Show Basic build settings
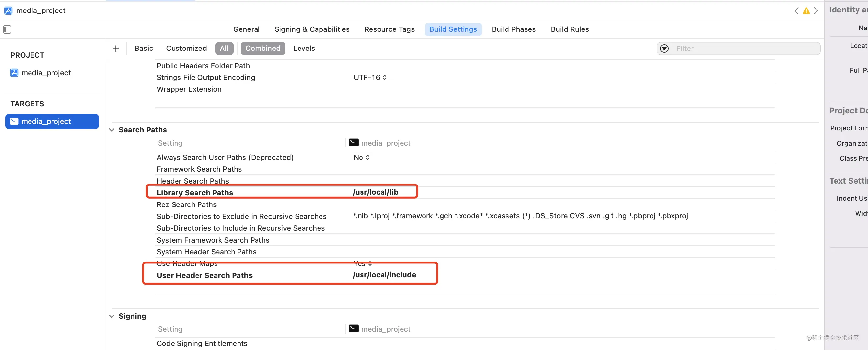Image resolution: width=868 pixels, height=350 pixels. (x=144, y=48)
